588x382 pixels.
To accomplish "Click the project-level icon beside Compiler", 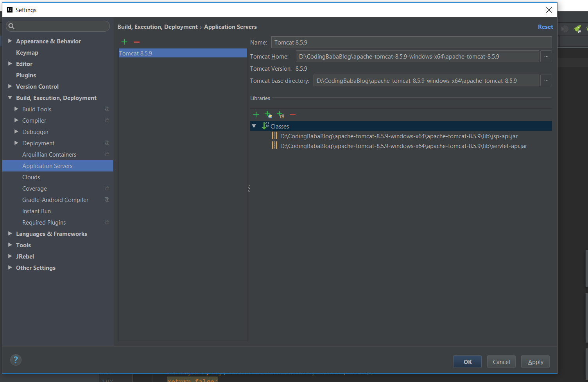I will coord(107,120).
